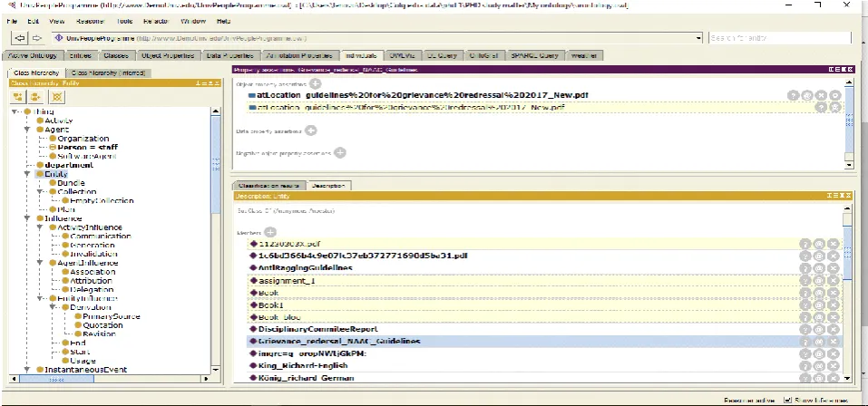Click remove icon for Grievance_redersal_NAAC_Guidelines member

tap(834, 342)
